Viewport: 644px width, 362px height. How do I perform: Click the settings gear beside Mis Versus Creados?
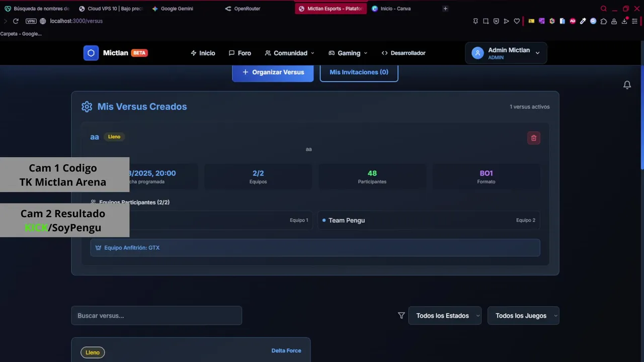87,107
